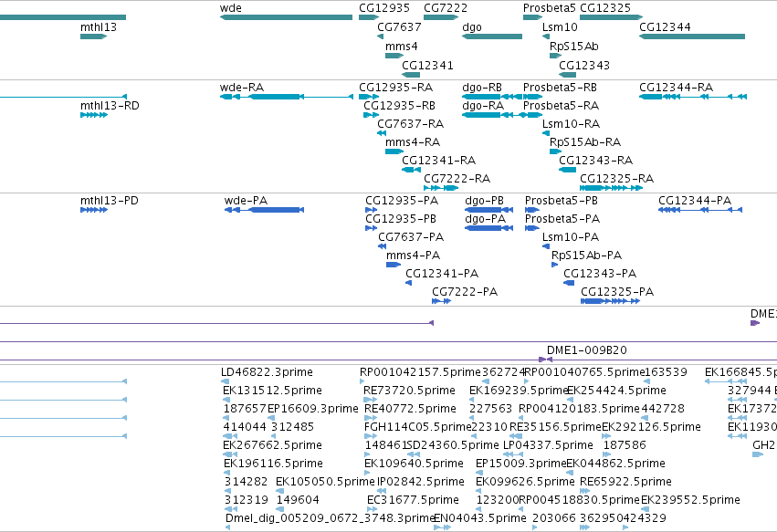Click the EC31677.5prime EST label

[x=414, y=500]
